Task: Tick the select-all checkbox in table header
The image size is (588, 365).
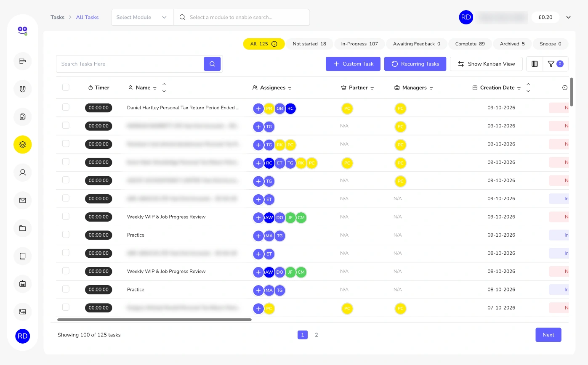Action: 66,87
